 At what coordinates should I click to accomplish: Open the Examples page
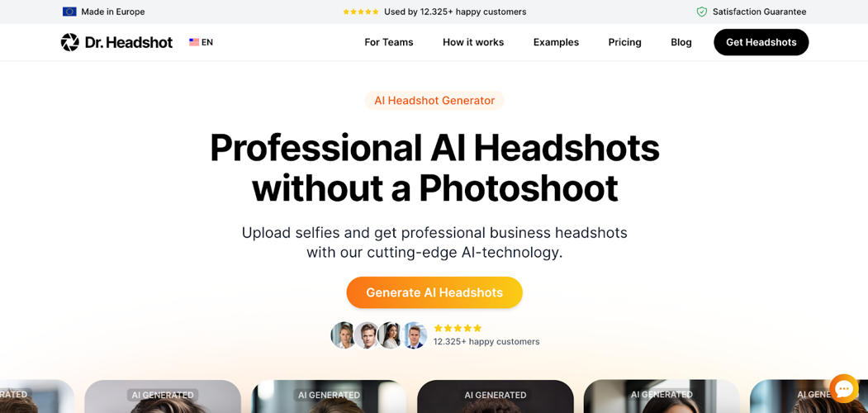pos(556,42)
